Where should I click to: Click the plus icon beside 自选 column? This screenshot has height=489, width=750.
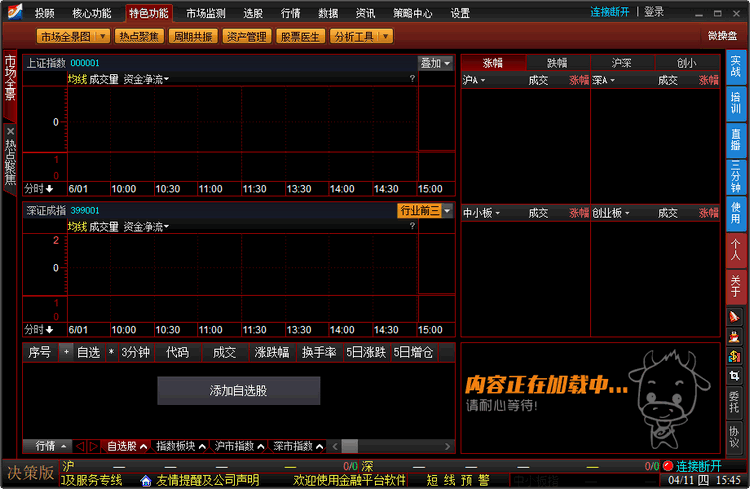(66, 352)
